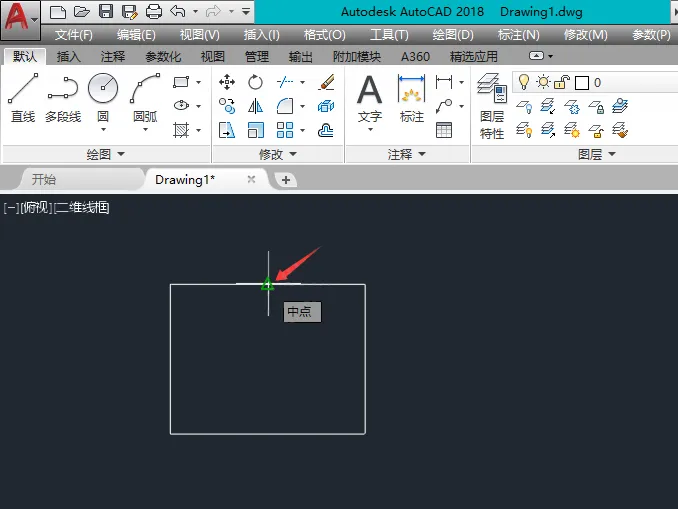The width and height of the screenshot is (678, 509).
Task: Expand the Undo history dropdown arrow
Action: [195, 11]
